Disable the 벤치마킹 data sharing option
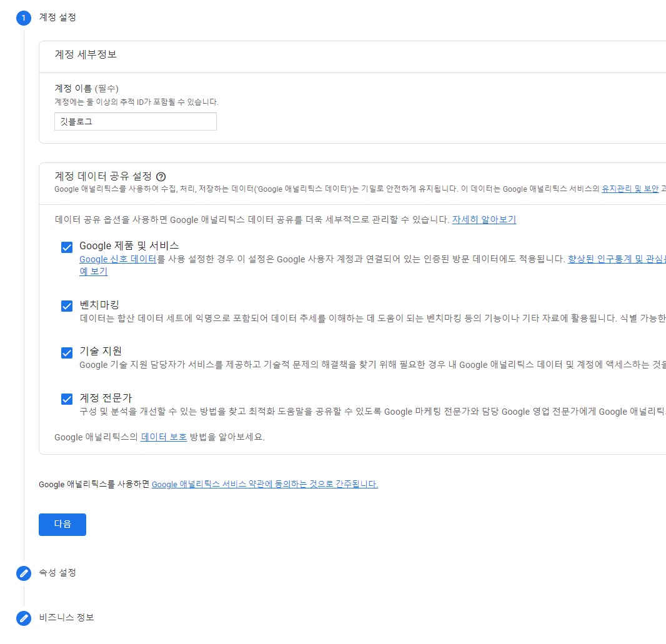The height and width of the screenshot is (644, 666). (66, 306)
